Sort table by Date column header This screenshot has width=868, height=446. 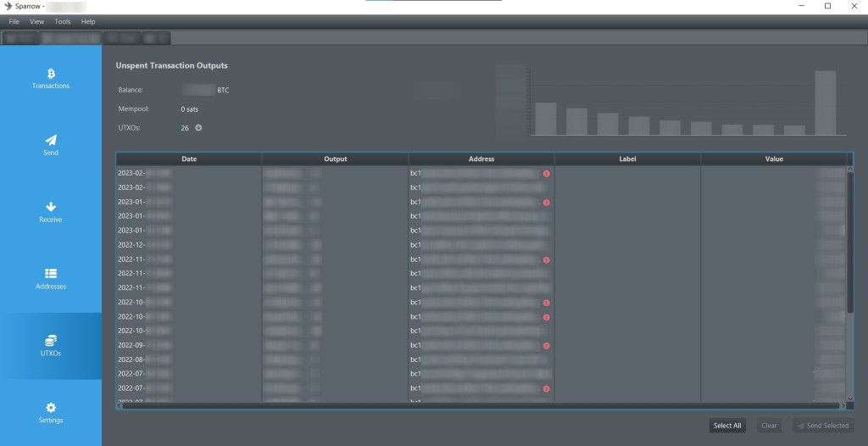pos(188,159)
